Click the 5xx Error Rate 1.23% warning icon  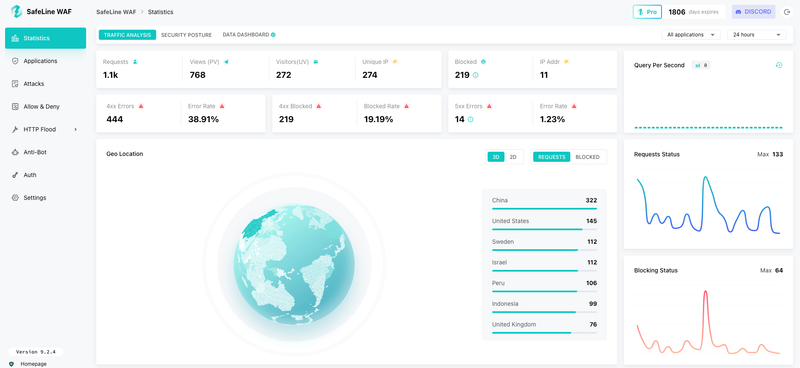coord(574,106)
